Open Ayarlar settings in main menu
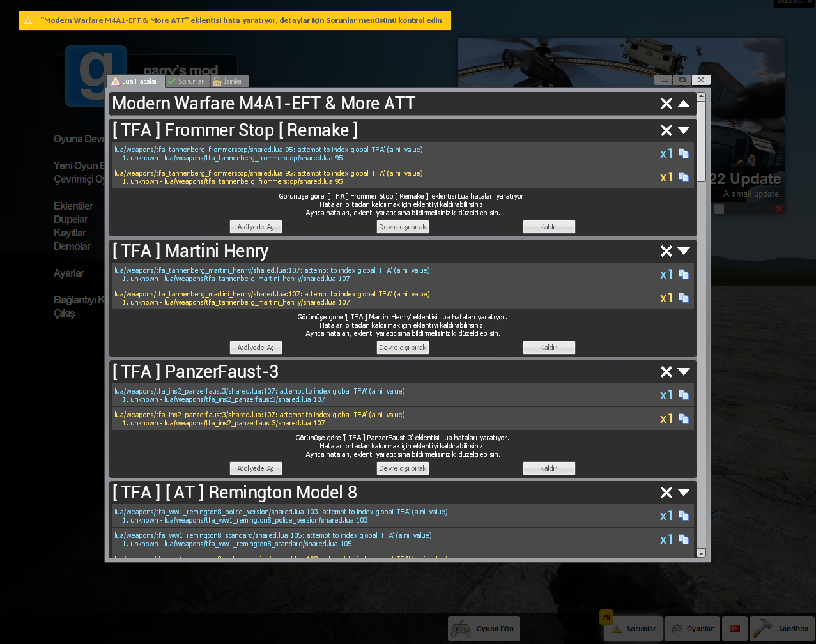816x644 pixels. (x=69, y=273)
